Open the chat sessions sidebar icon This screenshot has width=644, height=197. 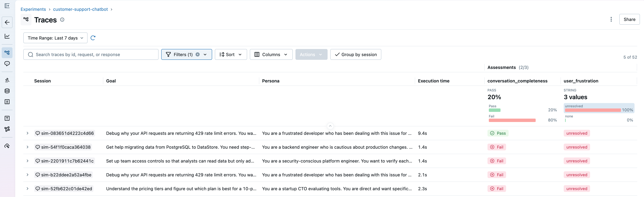7,64
